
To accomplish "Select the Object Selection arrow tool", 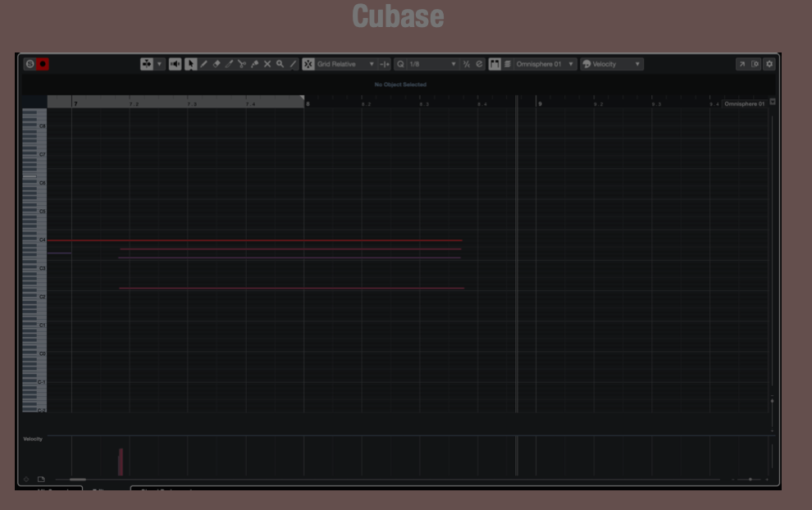I will tap(190, 64).
